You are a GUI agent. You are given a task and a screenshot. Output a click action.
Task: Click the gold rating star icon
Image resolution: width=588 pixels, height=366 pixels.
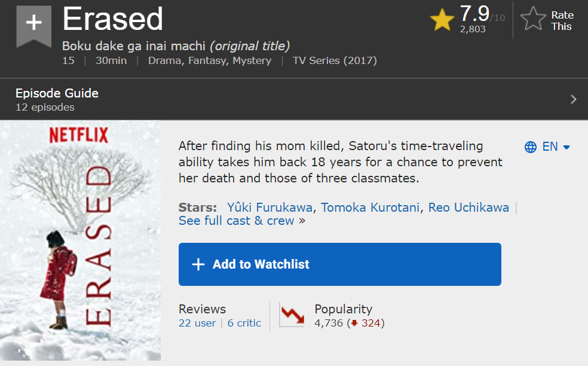click(x=442, y=20)
